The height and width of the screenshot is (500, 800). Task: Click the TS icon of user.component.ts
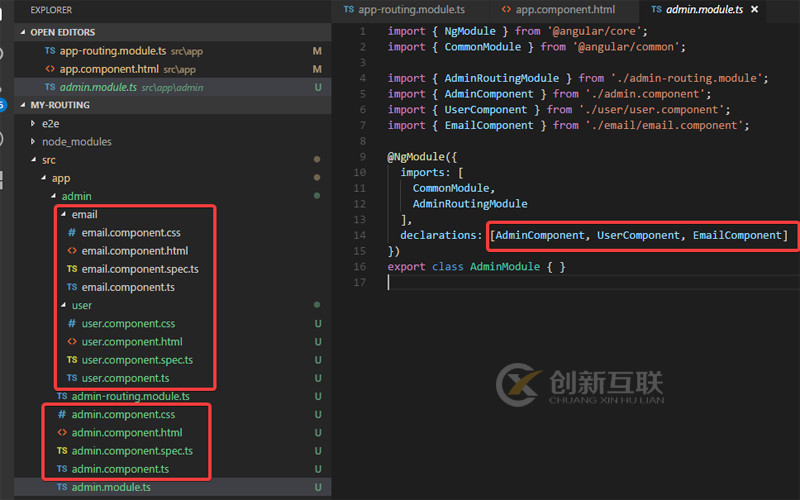point(72,378)
